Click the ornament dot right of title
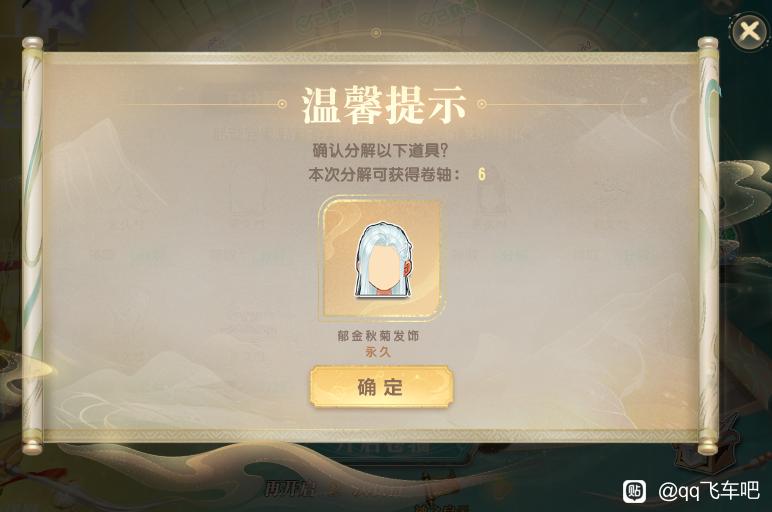Viewport: 772px width, 512px height. click(x=482, y=104)
